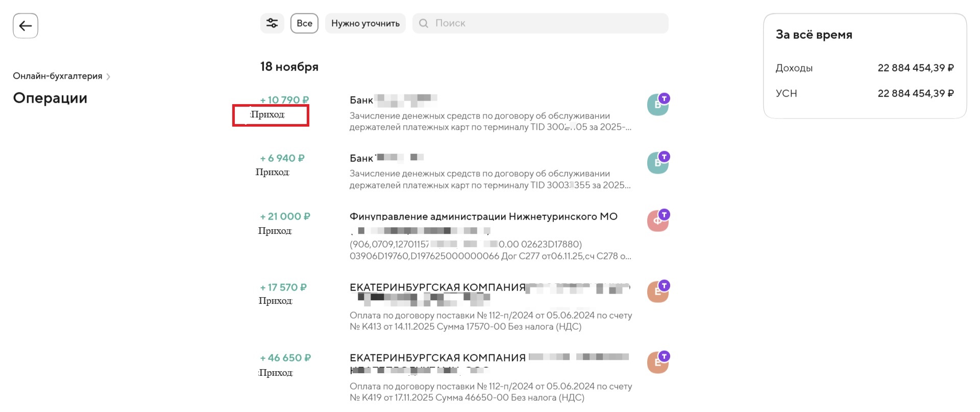Click the "Приход" label under +10 790 ₽
Viewport: 980px width, 412px height.
pyautogui.click(x=268, y=115)
